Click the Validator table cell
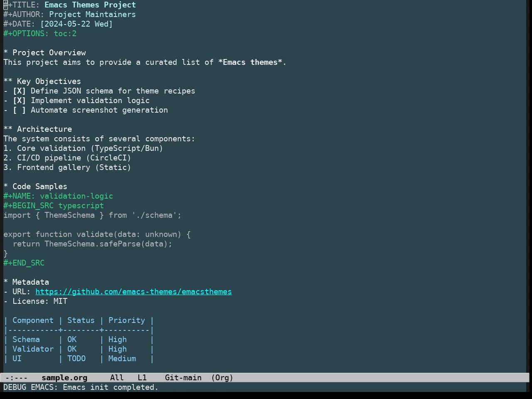This screenshot has width=532, height=399. click(x=33, y=349)
